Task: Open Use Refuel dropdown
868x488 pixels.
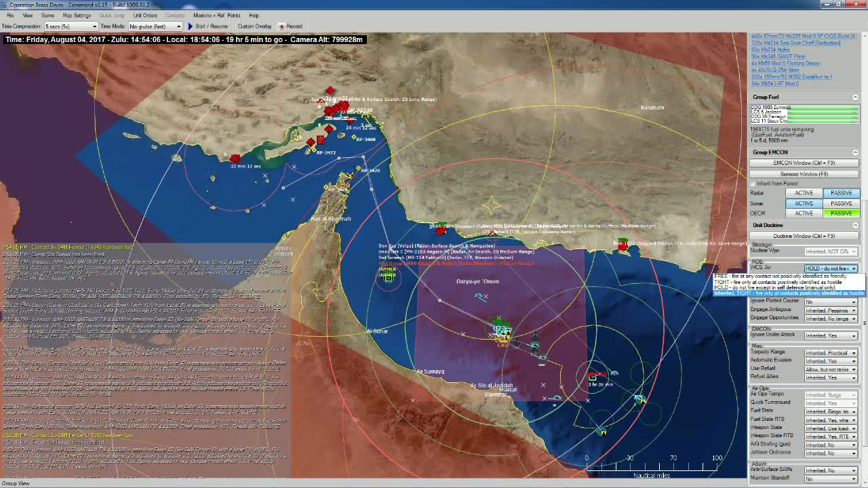Action: pyautogui.click(x=831, y=369)
